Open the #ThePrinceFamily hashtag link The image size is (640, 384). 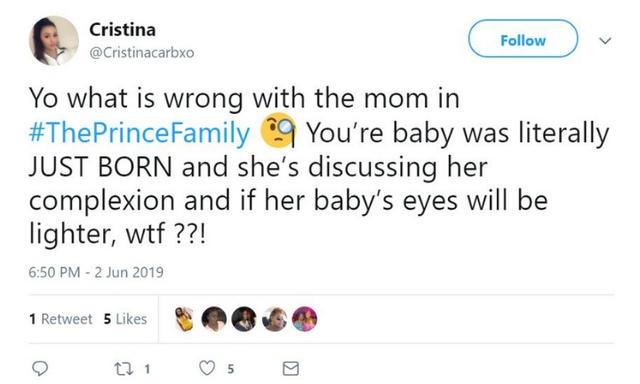click(x=139, y=133)
